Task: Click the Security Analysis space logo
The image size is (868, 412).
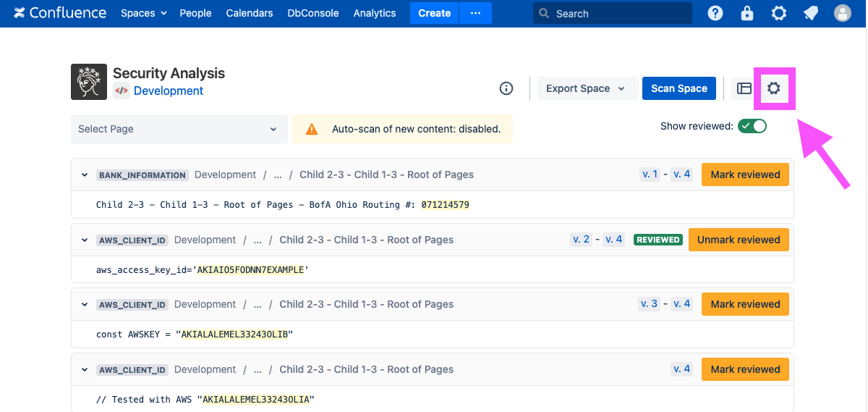Action: coord(89,82)
